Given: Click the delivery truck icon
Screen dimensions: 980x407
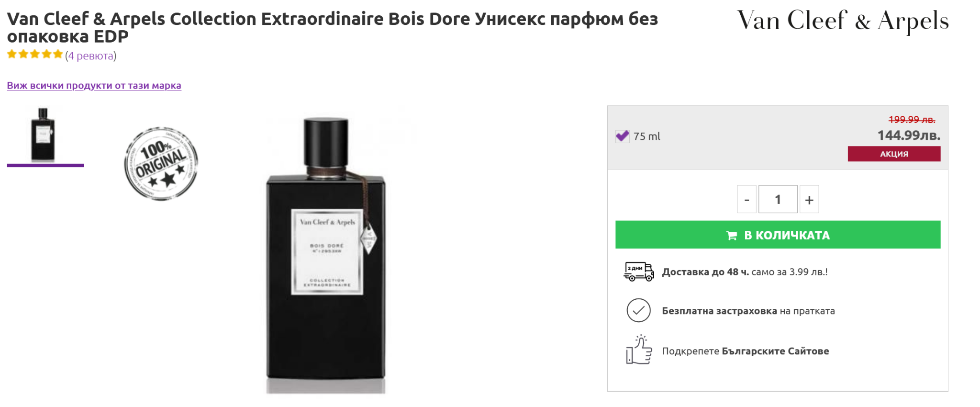Looking at the screenshot, I should coord(638,271).
